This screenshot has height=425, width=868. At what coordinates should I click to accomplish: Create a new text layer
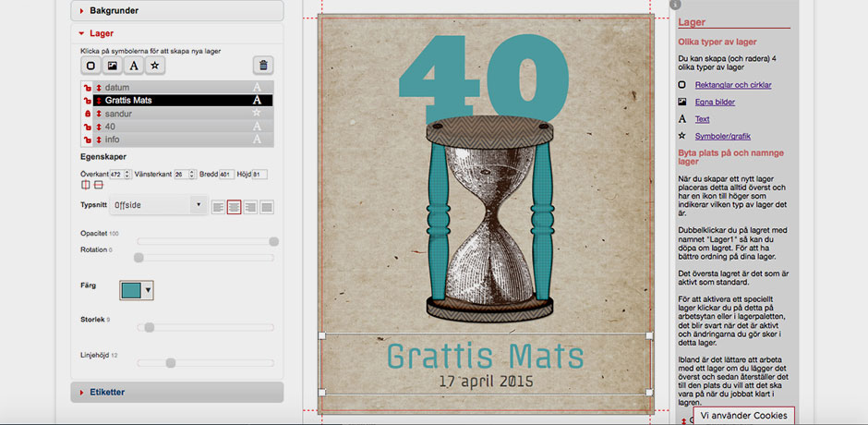(x=134, y=66)
